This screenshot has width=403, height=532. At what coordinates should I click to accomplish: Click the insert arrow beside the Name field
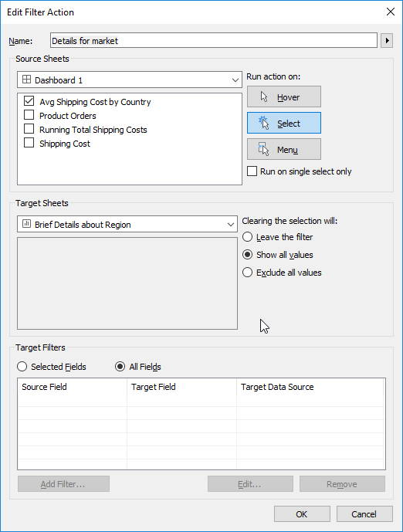387,41
